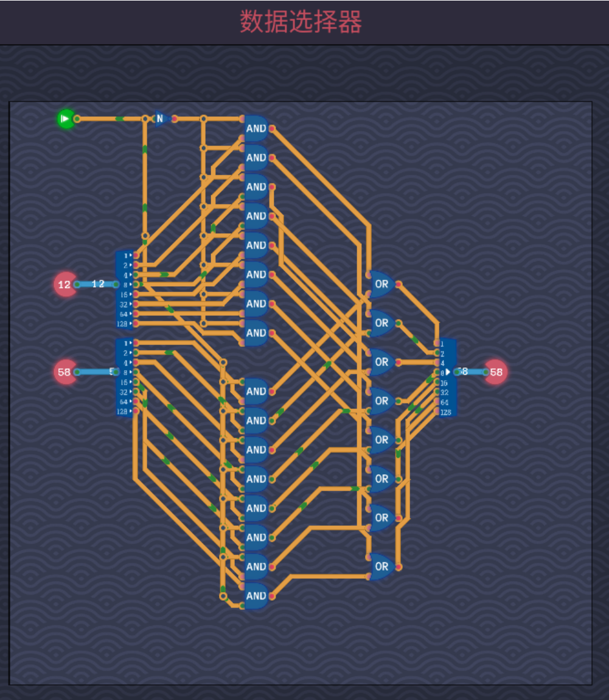Select the second AND gate from the top
The height and width of the screenshot is (700, 609).
[x=256, y=158]
